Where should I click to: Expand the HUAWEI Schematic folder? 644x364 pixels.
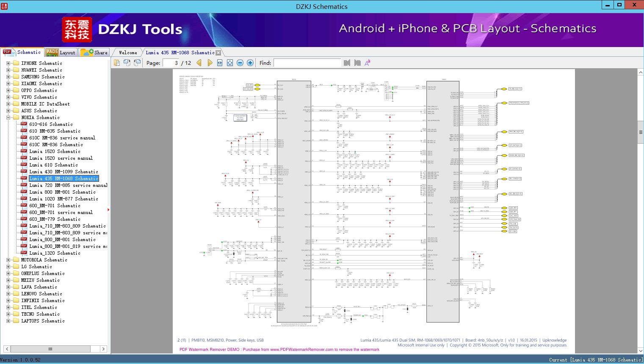(8, 70)
